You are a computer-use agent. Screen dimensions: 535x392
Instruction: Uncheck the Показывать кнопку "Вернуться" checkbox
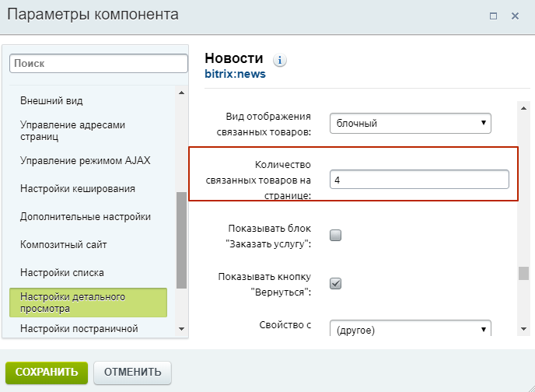[336, 283]
